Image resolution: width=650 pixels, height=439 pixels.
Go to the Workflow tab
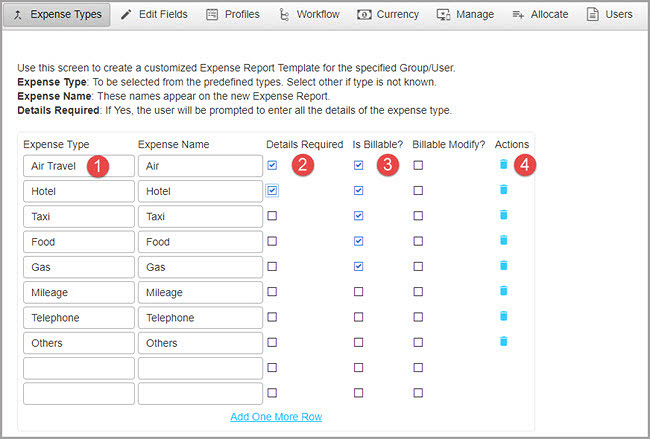[x=309, y=15]
